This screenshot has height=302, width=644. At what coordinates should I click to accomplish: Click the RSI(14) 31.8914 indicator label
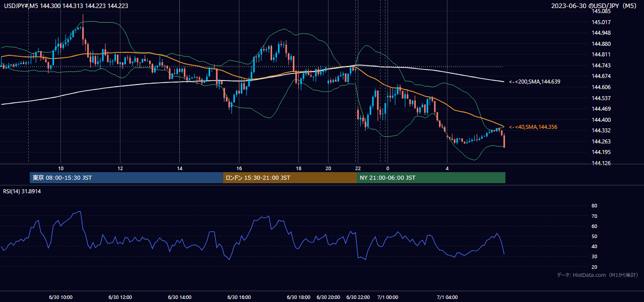pyautogui.click(x=22, y=191)
